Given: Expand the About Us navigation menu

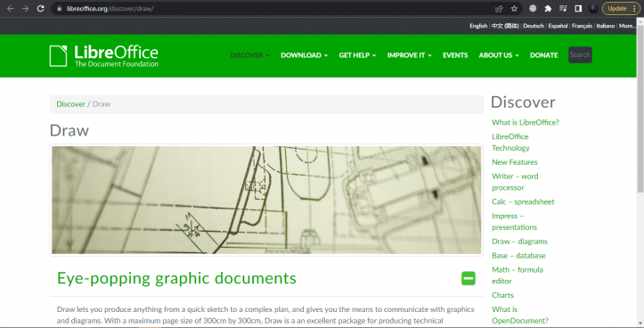Looking at the screenshot, I should pyautogui.click(x=499, y=55).
